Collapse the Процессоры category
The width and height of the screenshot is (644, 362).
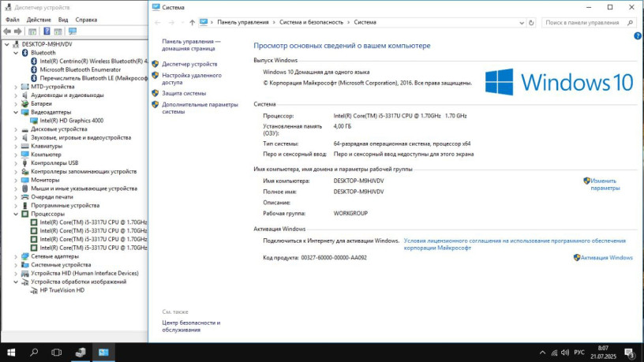[x=16, y=215]
